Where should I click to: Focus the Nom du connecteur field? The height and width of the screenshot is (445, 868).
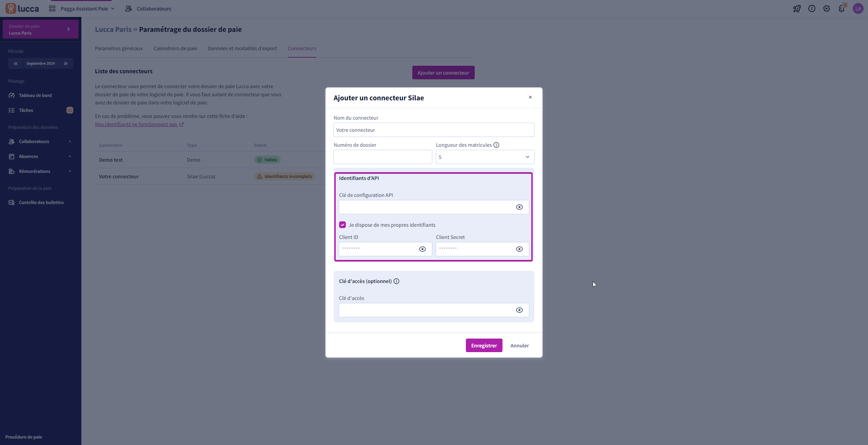(x=434, y=130)
